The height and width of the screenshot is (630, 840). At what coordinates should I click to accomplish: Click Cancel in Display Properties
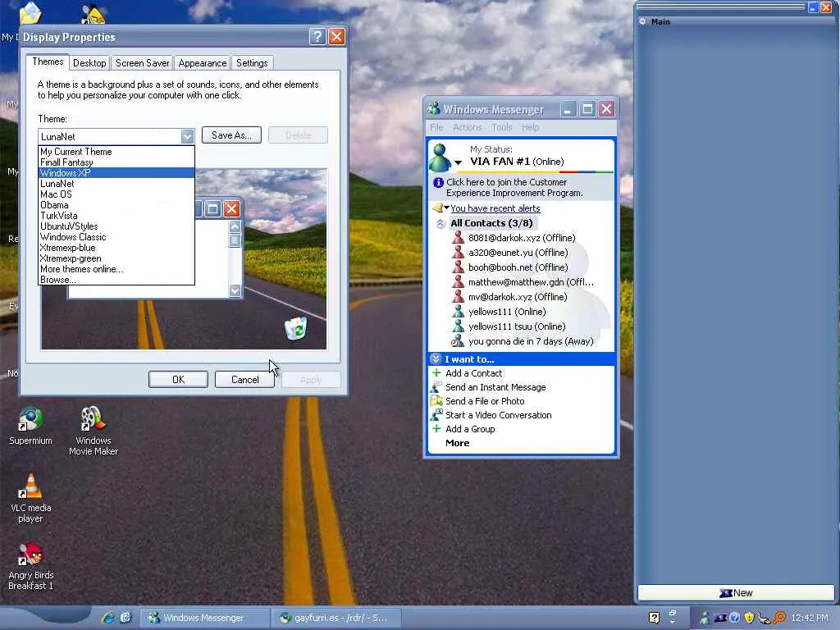tap(244, 379)
